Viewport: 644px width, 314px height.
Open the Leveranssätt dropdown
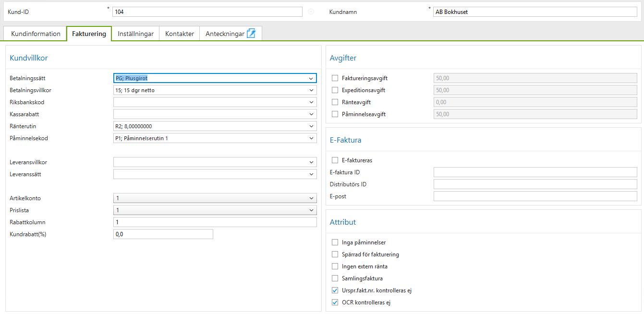tap(312, 174)
